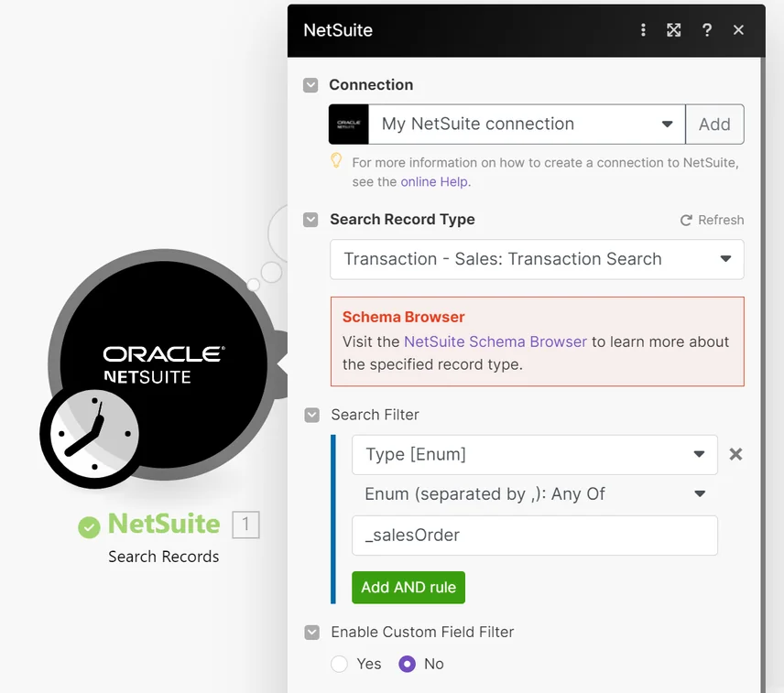Open the Enum Any Of operator dropdown
Viewport: 784px width, 693px height.
pyautogui.click(x=535, y=494)
